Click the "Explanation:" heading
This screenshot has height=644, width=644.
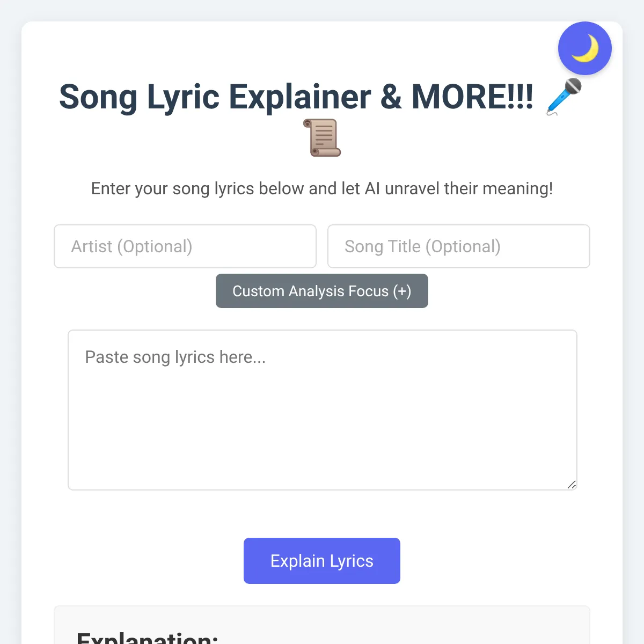pyautogui.click(x=148, y=638)
